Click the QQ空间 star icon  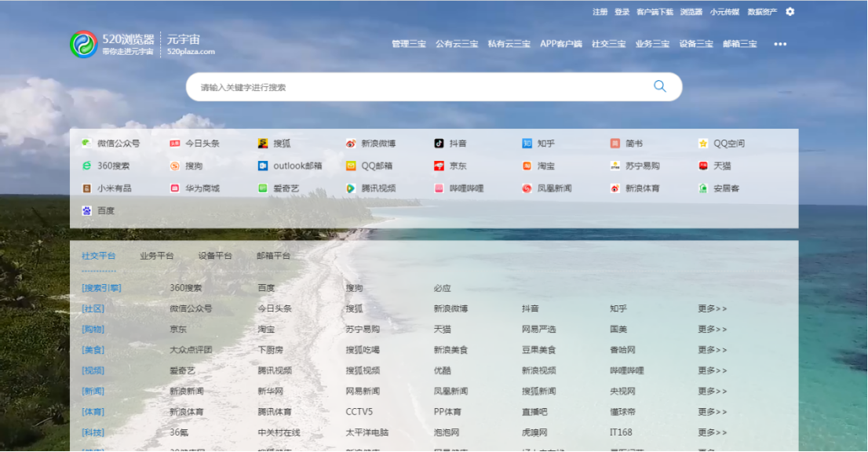coord(703,144)
